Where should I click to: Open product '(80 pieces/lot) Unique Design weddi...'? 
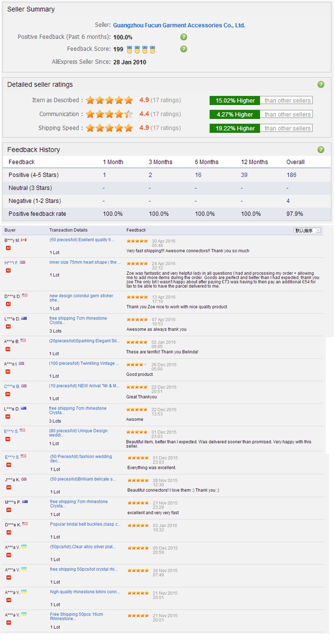pos(78,433)
